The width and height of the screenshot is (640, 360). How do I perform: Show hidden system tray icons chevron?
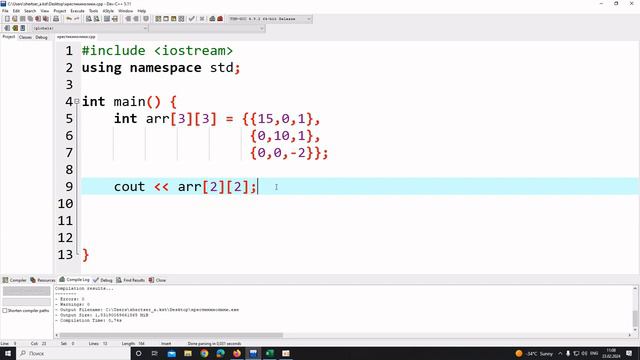click(x=560, y=353)
